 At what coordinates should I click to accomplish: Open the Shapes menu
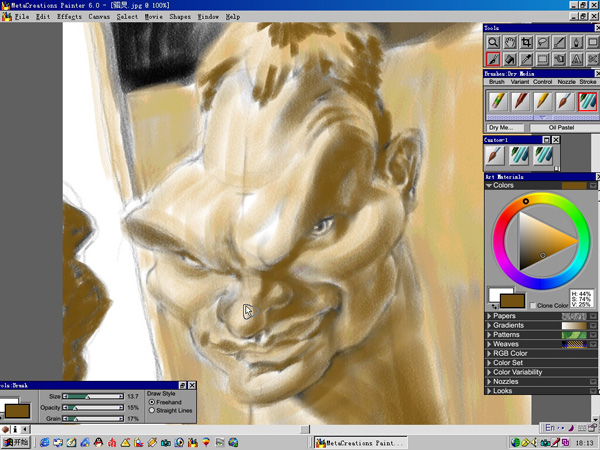[180, 17]
